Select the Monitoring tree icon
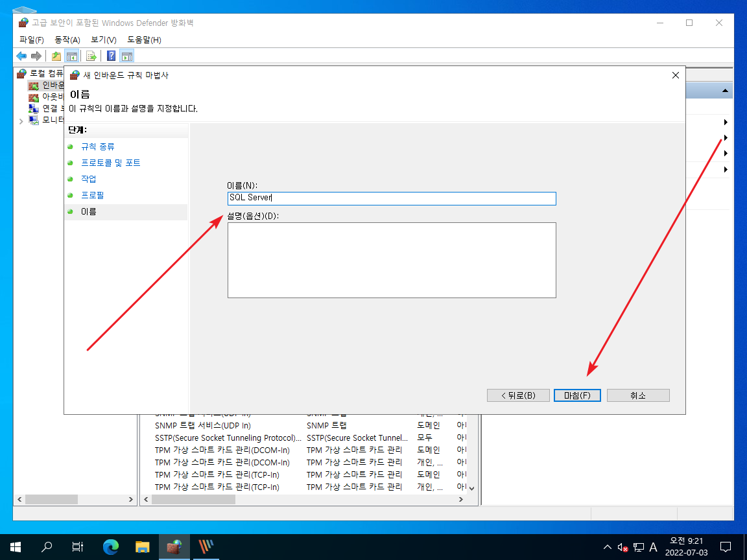 (x=33, y=121)
